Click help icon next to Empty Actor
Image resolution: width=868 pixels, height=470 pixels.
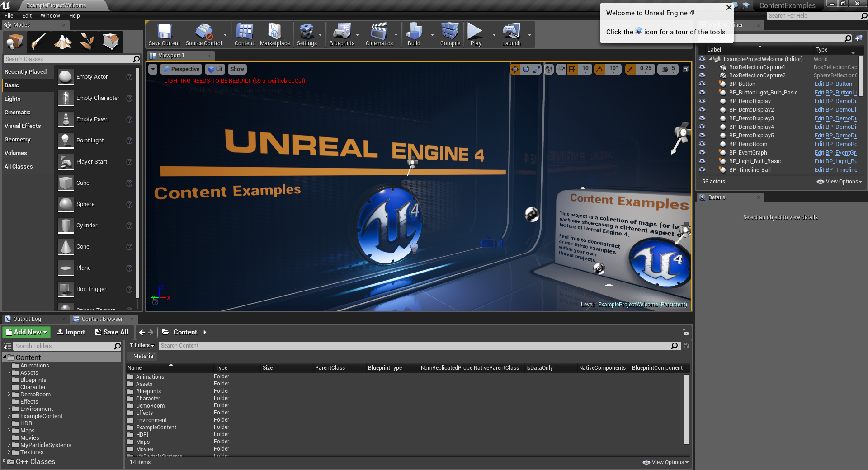pyautogui.click(x=129, y=77)
